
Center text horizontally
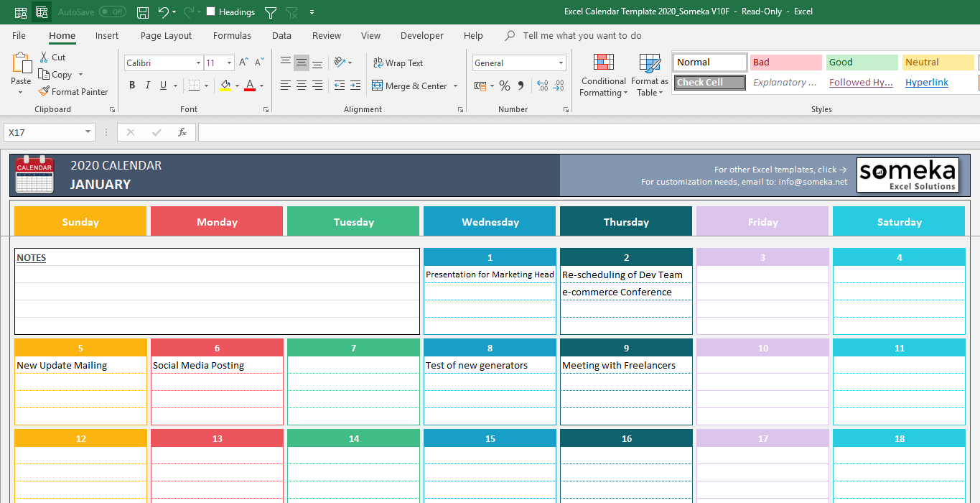pos(302,86)
